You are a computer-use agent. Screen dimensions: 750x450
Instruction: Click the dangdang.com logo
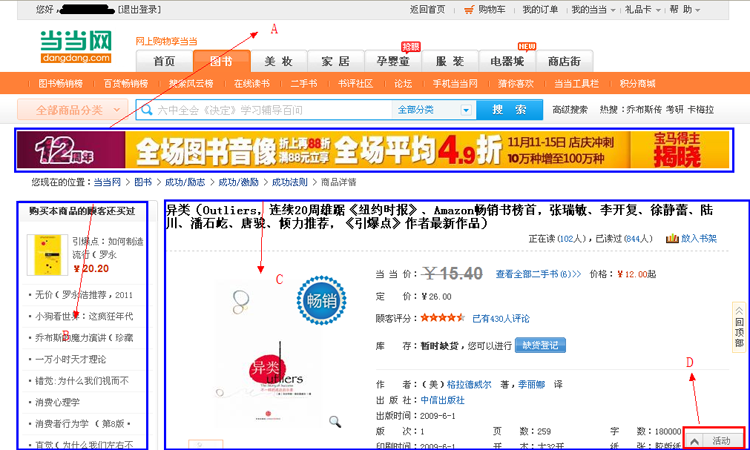[76, 47]
